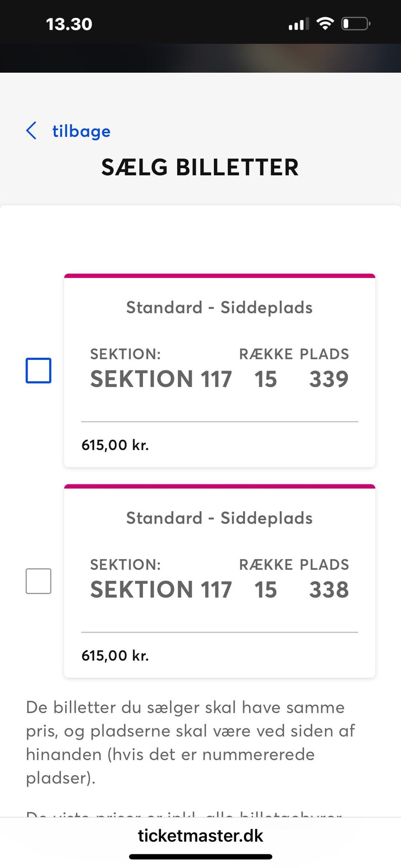Tap the 13.30 clock in status bar

(69, 24)
